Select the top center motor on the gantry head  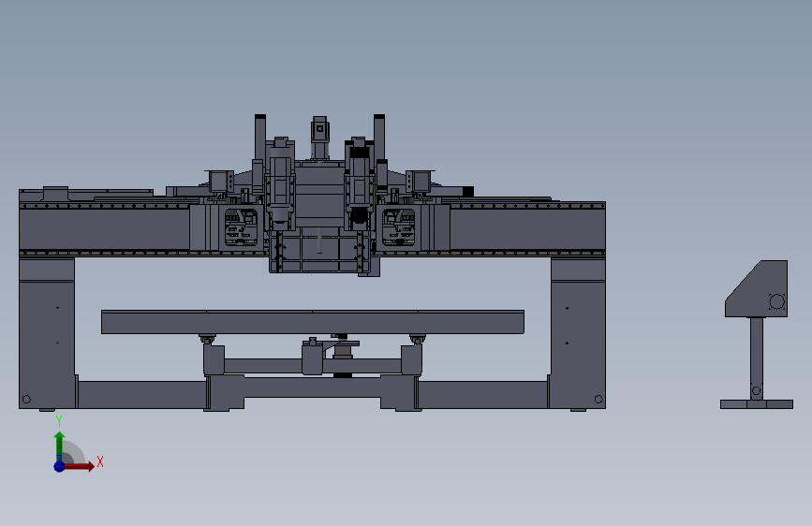[x=319, y=138]
